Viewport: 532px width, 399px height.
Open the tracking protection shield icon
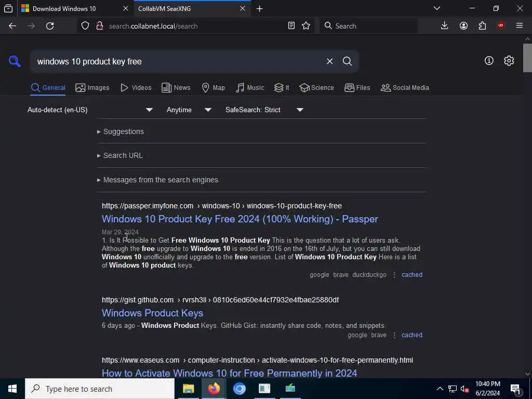(85, 26)
